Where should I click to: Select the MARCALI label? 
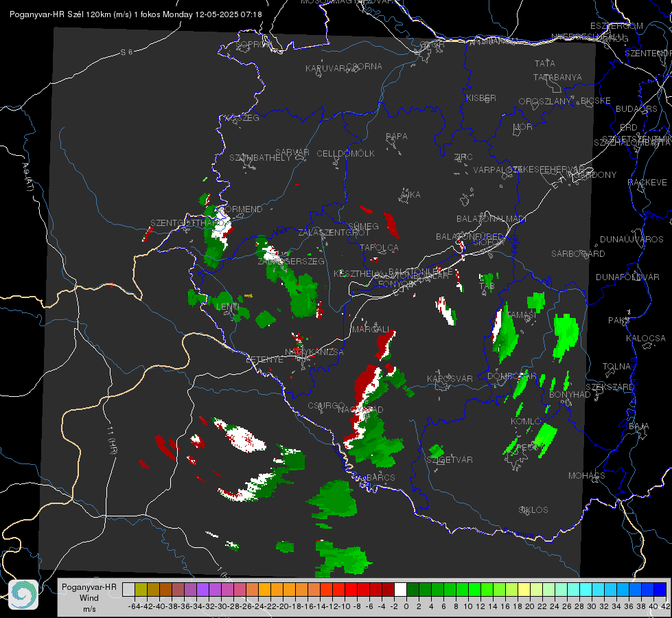point(370,330)
